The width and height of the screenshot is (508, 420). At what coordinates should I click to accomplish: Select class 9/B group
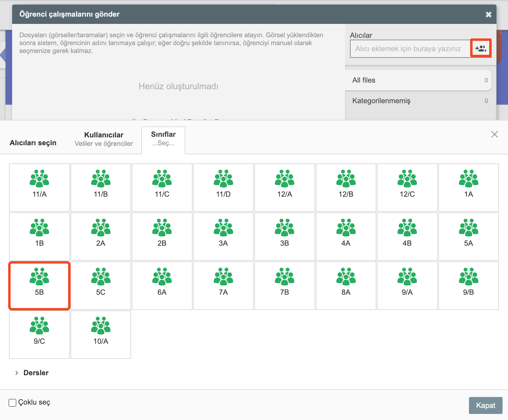[469, 286]
